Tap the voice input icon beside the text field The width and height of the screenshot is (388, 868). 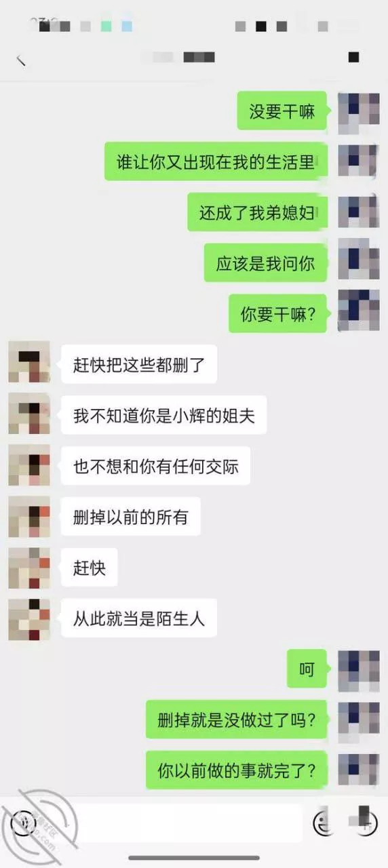click(x=25, y=823)
